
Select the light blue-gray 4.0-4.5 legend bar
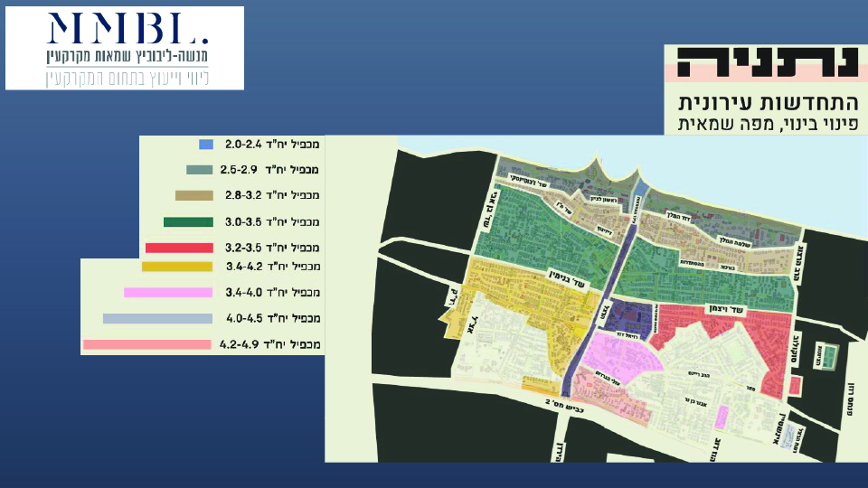[157, 319]
